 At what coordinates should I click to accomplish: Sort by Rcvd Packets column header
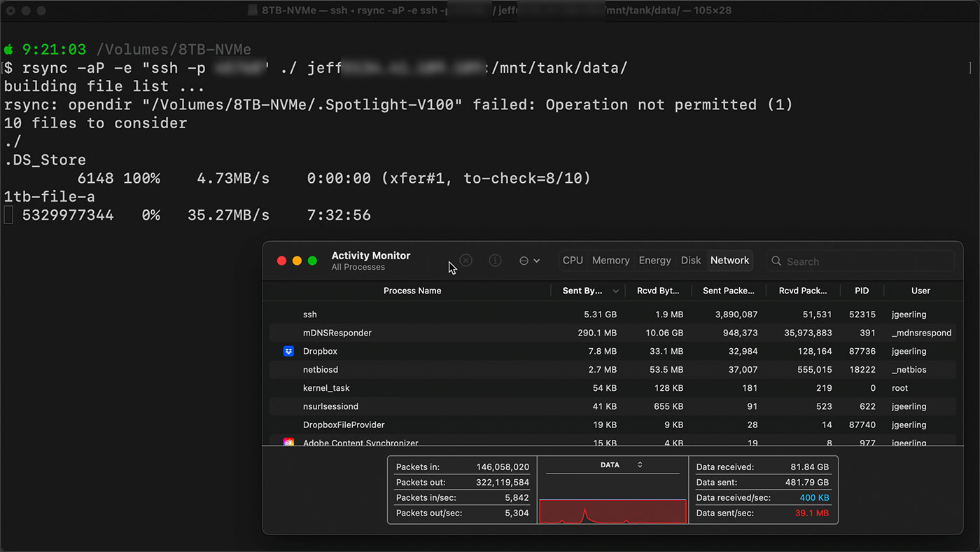pyautogui.click(x=803, y=291)
